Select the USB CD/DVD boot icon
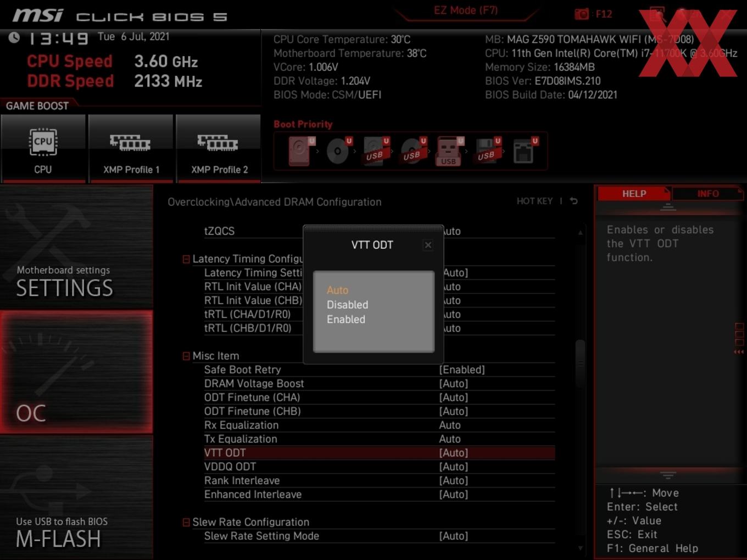 pyautogui.click(x=413, y=150)
